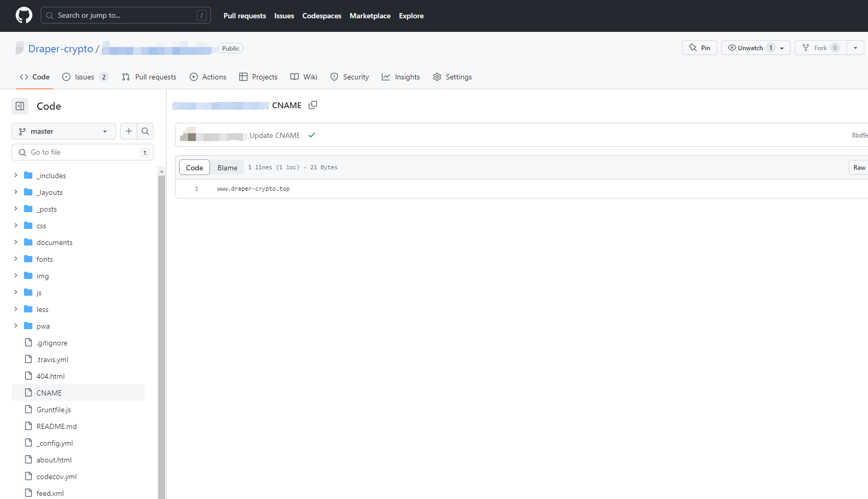Screen dimensions: 868x499
Task: Collapse the file tree side panel
Action: [x=20, y=106]
